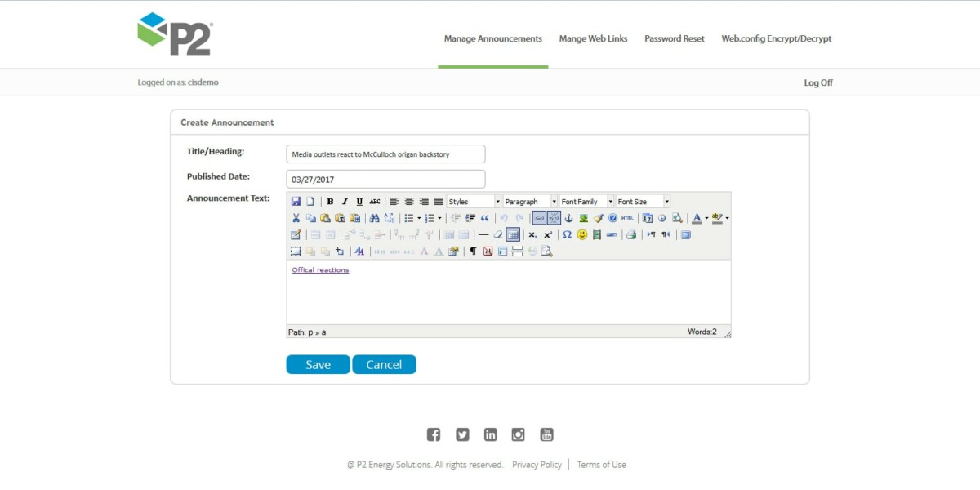The height and width of the screenshot is (490, 980).
Task: Toggle bold formatting
Action: pyautogui.click(x=331, y=200)
